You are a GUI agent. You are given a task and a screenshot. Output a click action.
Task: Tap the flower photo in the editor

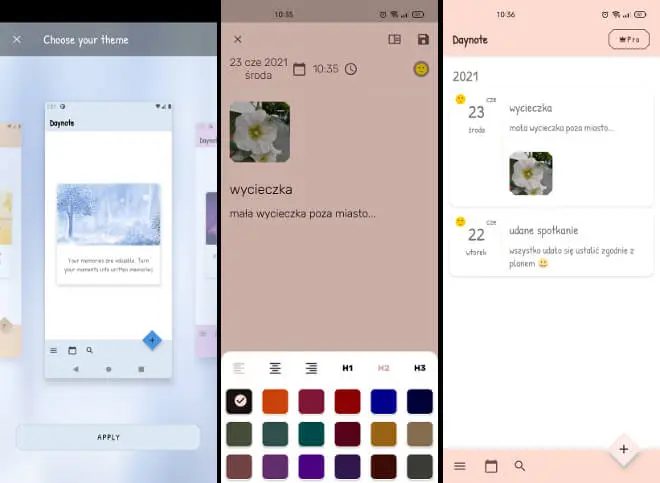pyautogui.click(x=260, y=131)
